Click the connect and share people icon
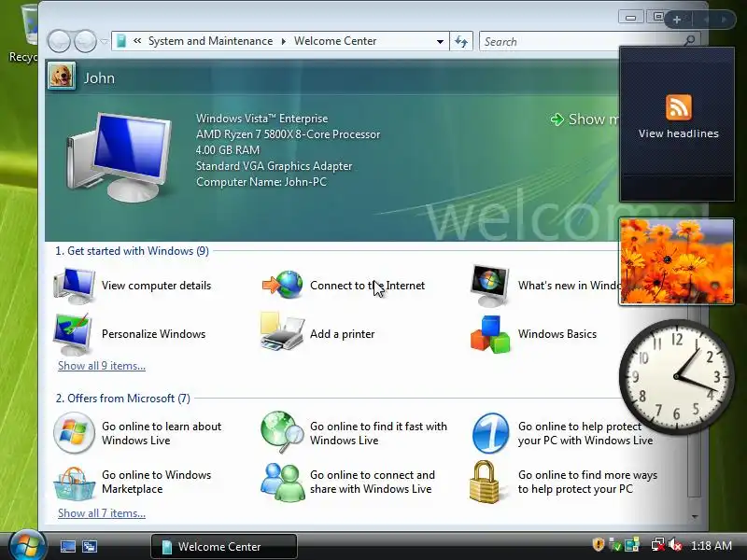Viewport: 747px width, 560px height. tap(283, 482)
